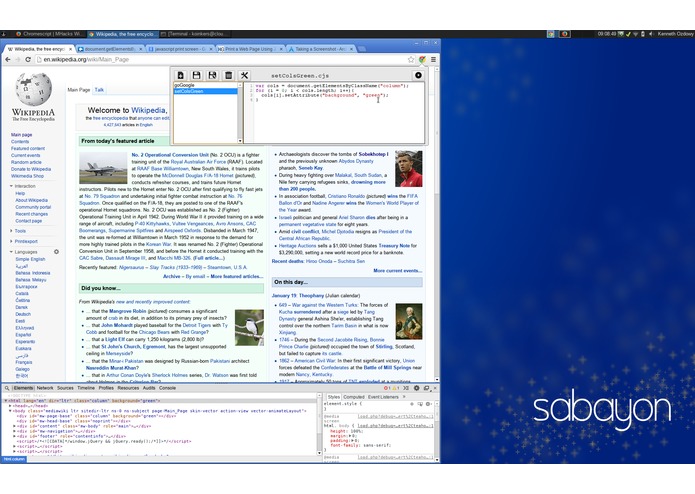This screenshot has width=695, height=494.
Task: Click the yellow warning count indicator in DevTools
Action: [395, 388]
